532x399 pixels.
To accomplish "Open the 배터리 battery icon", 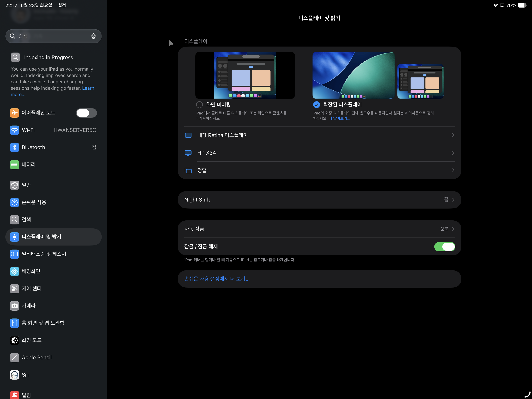I will click(x=14, y=165).
